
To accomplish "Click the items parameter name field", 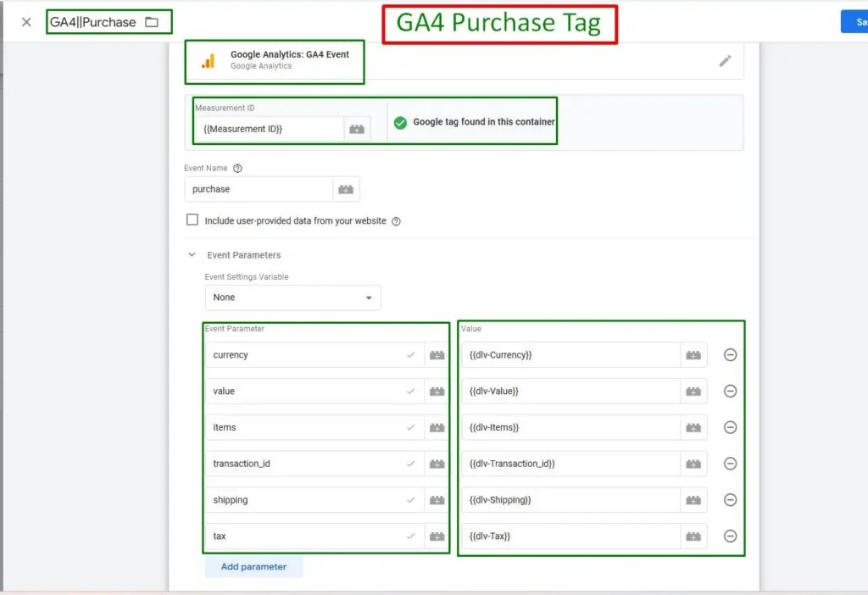I will pos(315,427).
